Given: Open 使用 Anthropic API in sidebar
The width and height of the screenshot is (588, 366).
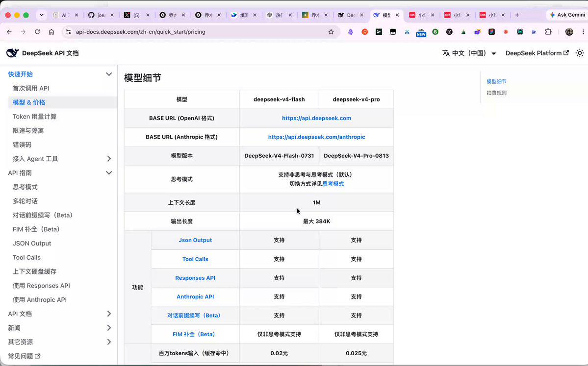Looking at the screenshot, I should pos(40,300).
